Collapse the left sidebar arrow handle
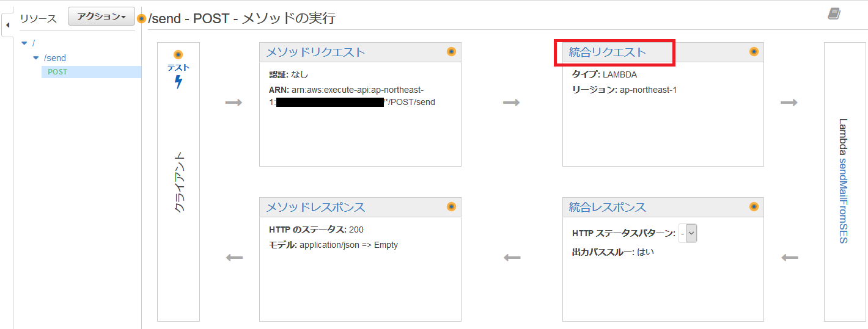 coord(7,26)
